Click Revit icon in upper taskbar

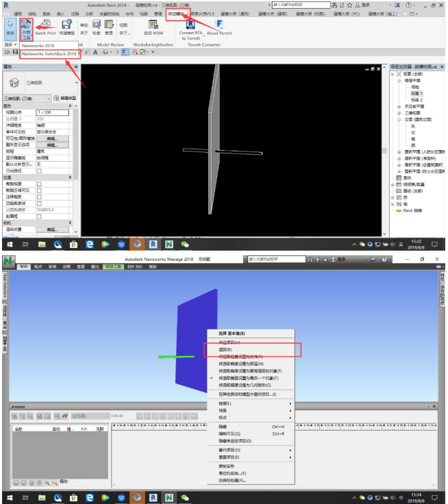coord(153,244)
